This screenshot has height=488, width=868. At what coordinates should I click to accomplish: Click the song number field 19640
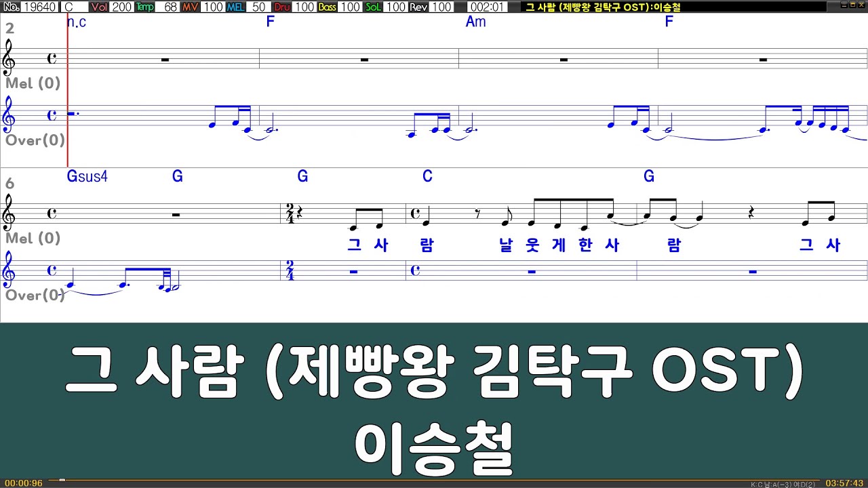39,7
